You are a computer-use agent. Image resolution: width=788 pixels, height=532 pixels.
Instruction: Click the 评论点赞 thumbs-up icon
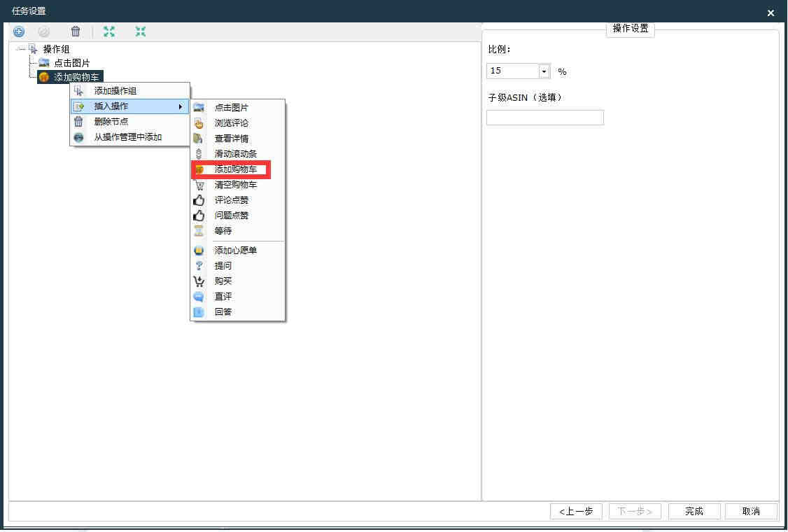[x=199, y=200]
